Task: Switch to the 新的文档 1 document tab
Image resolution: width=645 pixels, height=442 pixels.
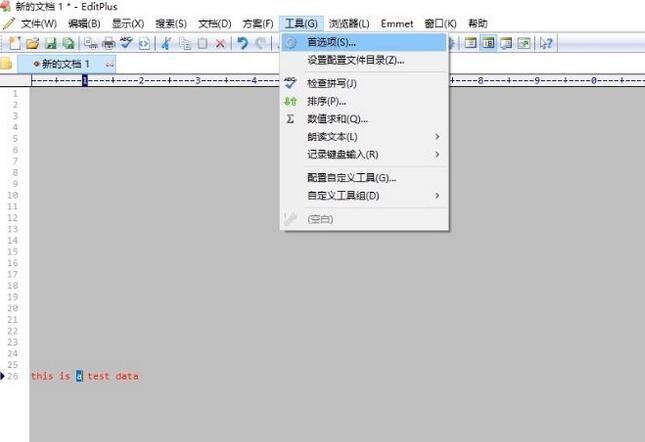Action: [67, 64]
